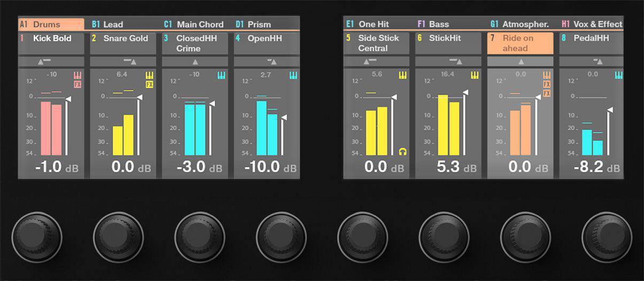Click the OpenHH volume fader handle
The height and width of the screenshot is (281, 644).
284,117
